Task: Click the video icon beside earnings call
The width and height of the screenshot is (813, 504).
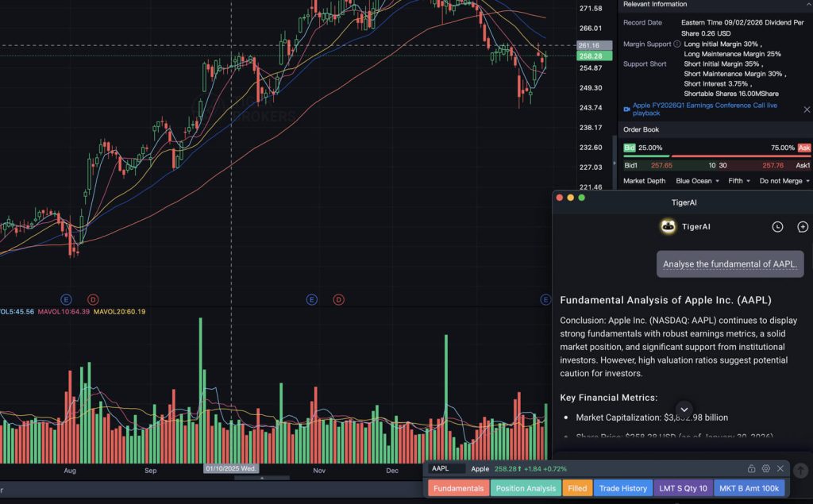Action: tap(626, 109)
